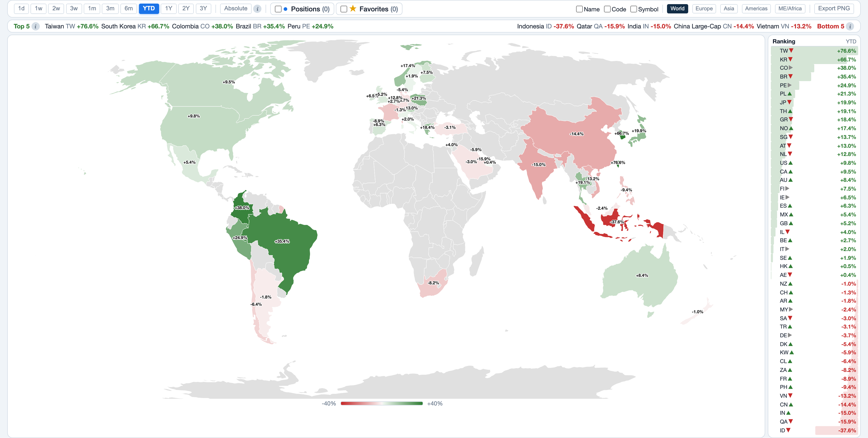Image resolution: width=868 pixels, height=438 pixels.
Task: Click the red arrow beside ID in ranking
Action: 788,430
